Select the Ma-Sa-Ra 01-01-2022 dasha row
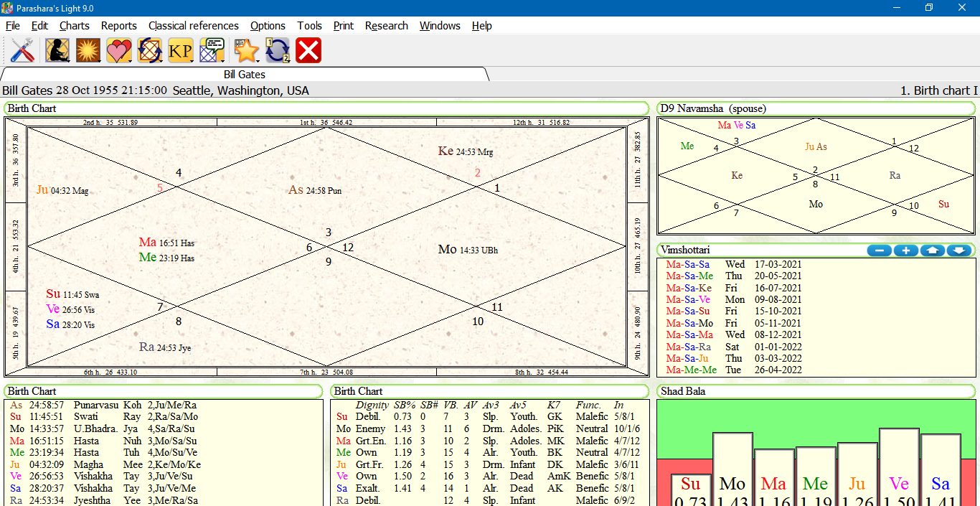The height and width of the screenshot is (506, 980). [x=734, y=347]
